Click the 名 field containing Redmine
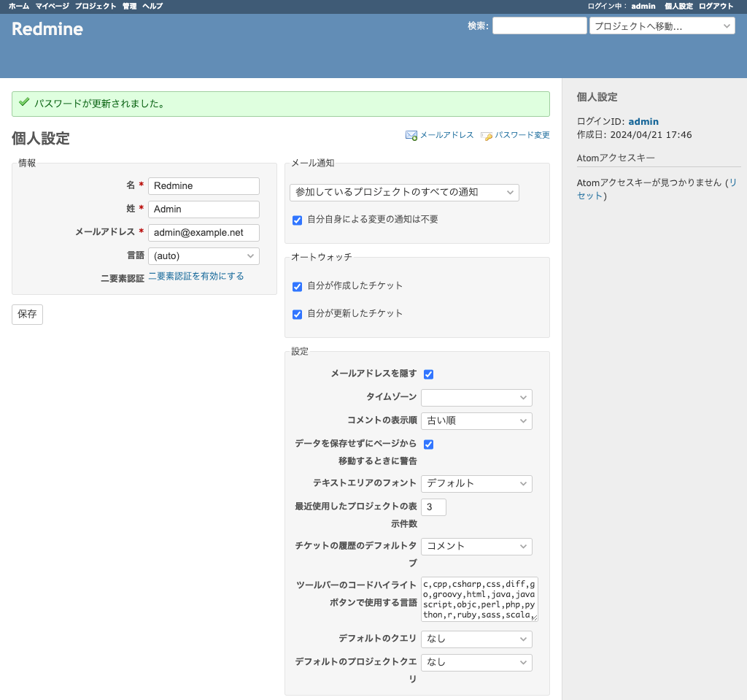Viewport: 747px width, 700px height. (x=204, y=186)
